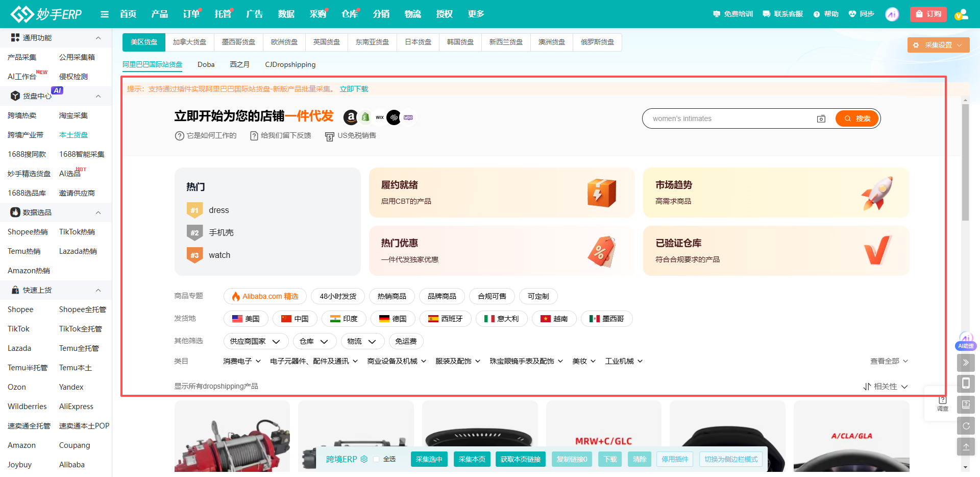Switch to 日本货盘 tab
Screen dimensions: 980x477
point(418,42)
